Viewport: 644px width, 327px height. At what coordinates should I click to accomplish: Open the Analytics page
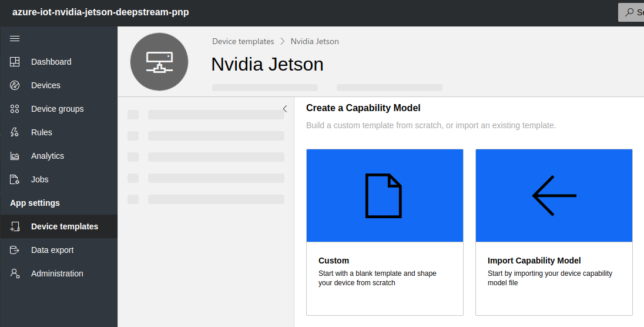coord(59,156)
